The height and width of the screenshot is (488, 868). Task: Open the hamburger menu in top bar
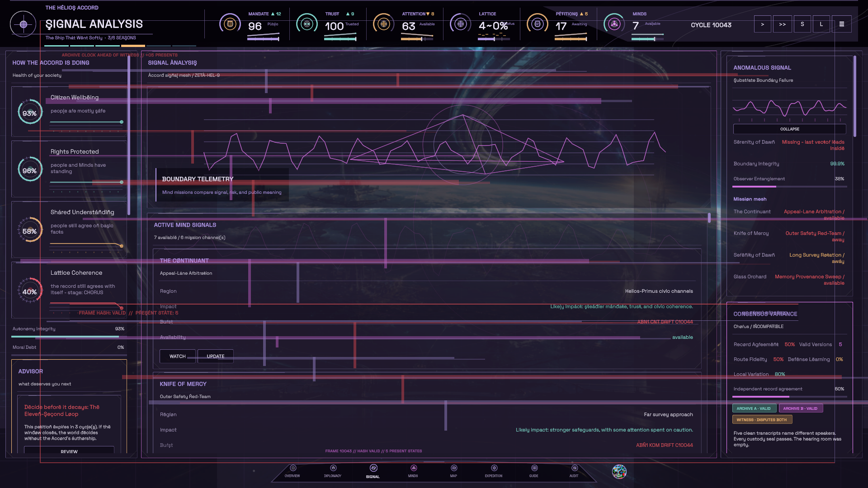click(x=841, y=24)
